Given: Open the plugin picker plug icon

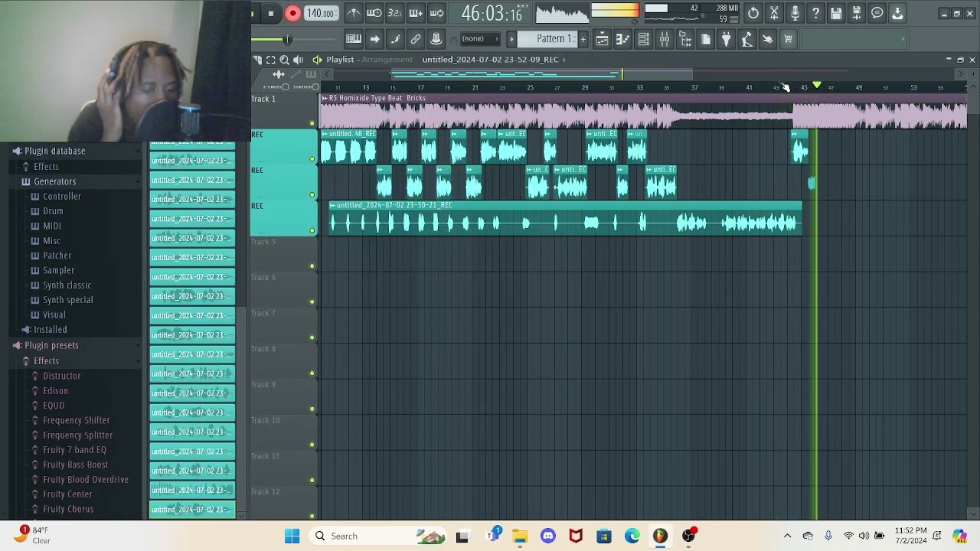Looking at the screenshot, I should tap(727, 39).
